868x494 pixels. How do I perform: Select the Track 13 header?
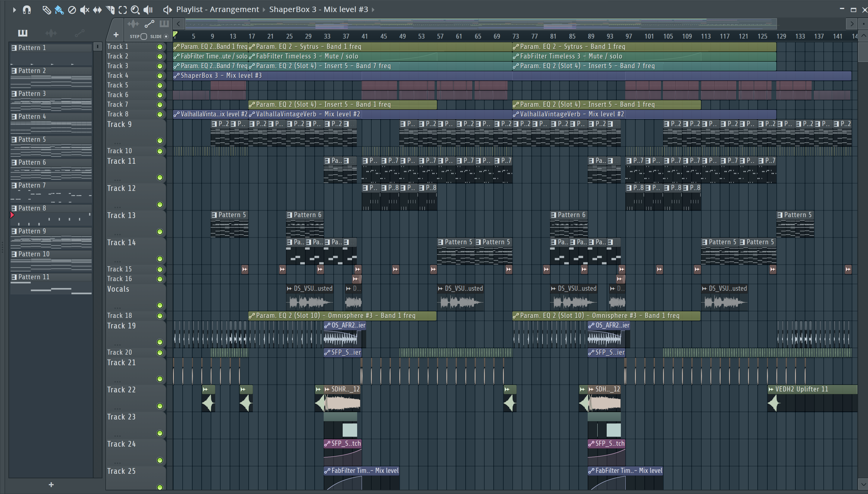pyautogui.click(x=136, y=224)
